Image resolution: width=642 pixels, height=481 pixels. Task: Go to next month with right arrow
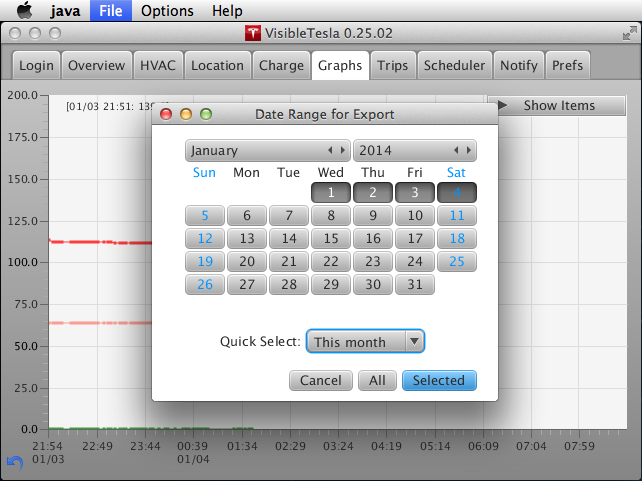click(x=343, y=150)
